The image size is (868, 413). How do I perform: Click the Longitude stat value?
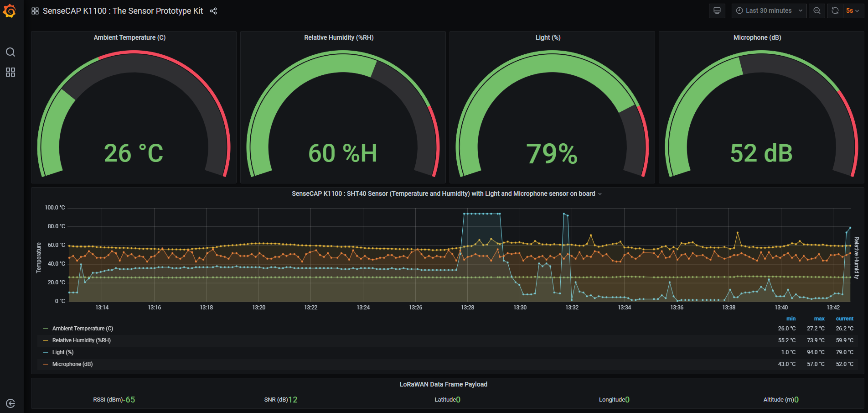627,400
